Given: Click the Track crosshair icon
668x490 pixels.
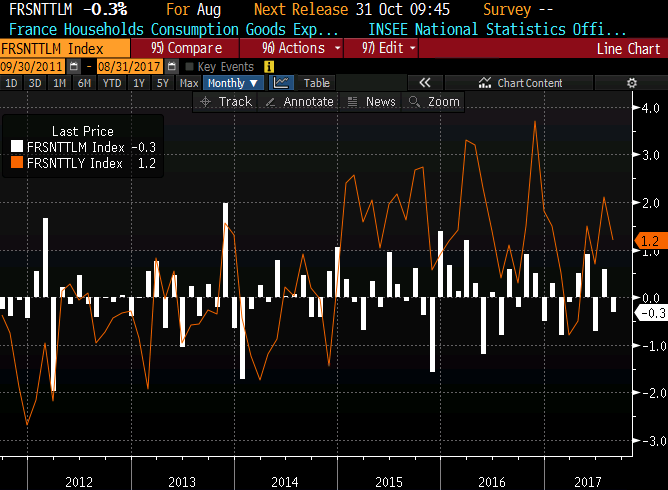Looking at the screenshot, I should [207, 102].
